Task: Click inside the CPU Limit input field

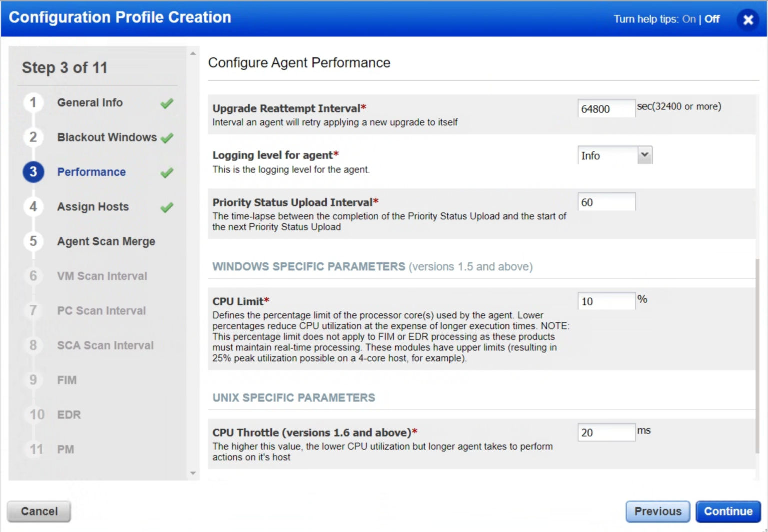Action: (606, 301)
